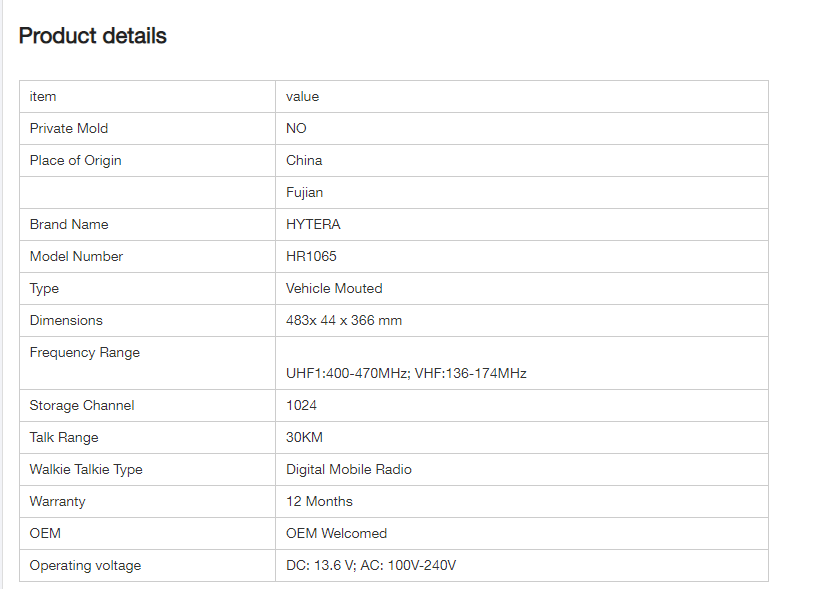This screenshot has height=589, width=820.
Task: Click the 1024 storage channel value
Action: tap(301, 405)
